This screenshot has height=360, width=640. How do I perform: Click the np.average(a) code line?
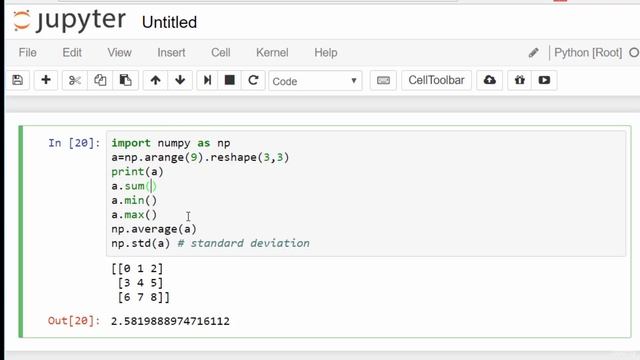point(154,229)
